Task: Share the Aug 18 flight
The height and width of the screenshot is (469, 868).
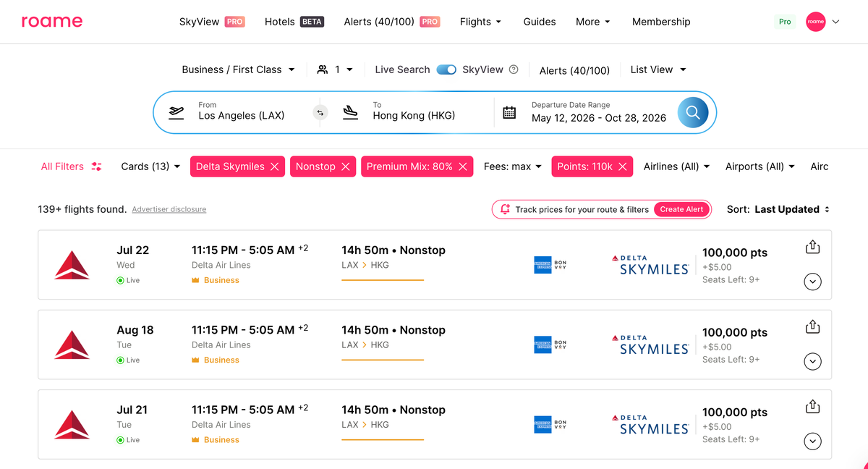Action: coord(812,326)
